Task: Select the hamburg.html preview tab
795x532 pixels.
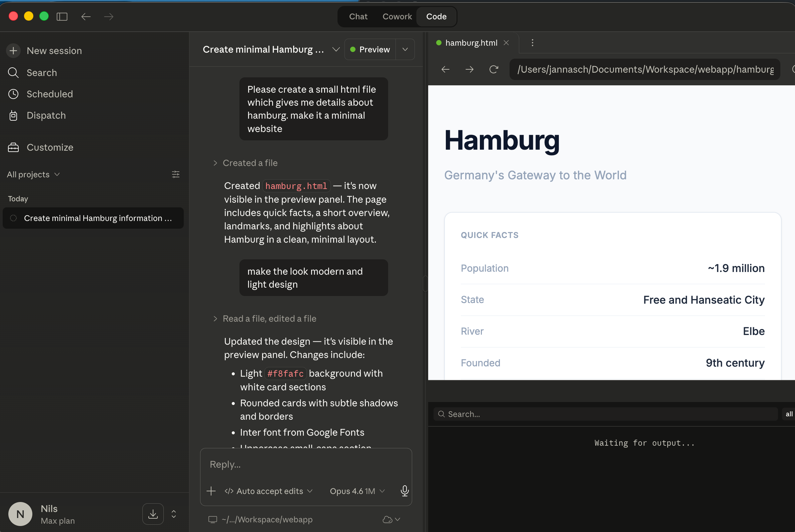Action: 471,43
